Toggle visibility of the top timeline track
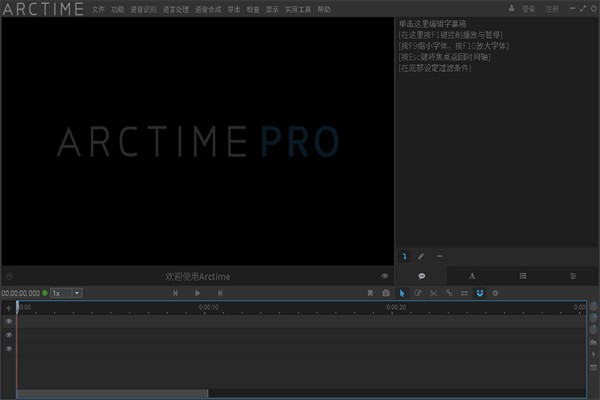Image resolution: width=600 pixels, height=400 pixels. click(9, 322)
